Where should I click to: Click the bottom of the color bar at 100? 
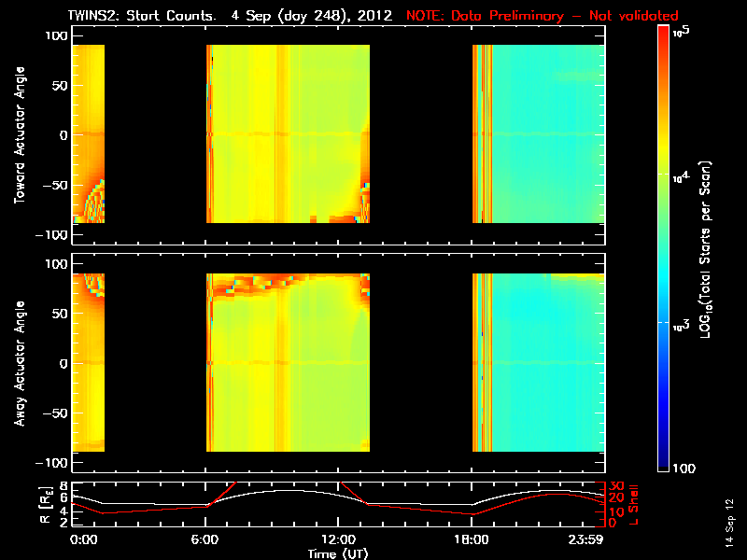[x=664, y=467]
